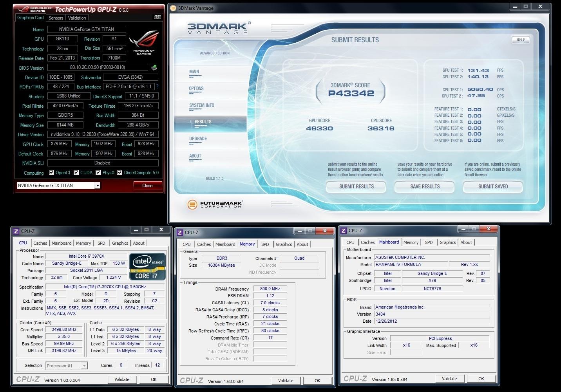Open the CPU tab in CPU-Z Mainboard window
This screenshot has height=392, width=561.
click(350, 242)
